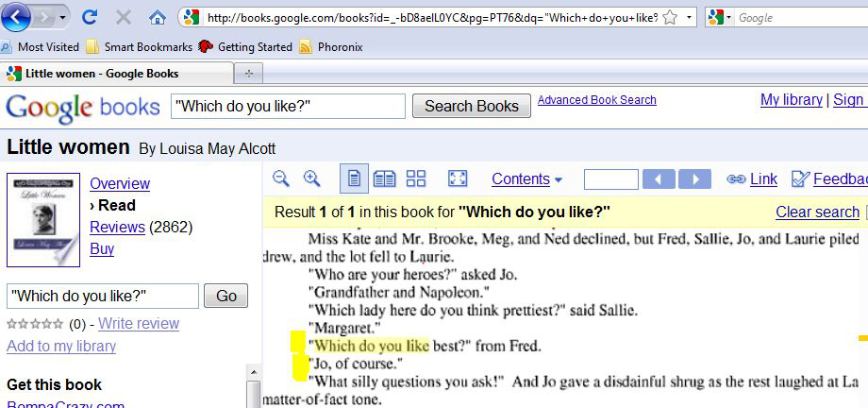Enter fullscreen reading mode
The width and height of the screenshot is (868, 408).
tap(457, 178)
